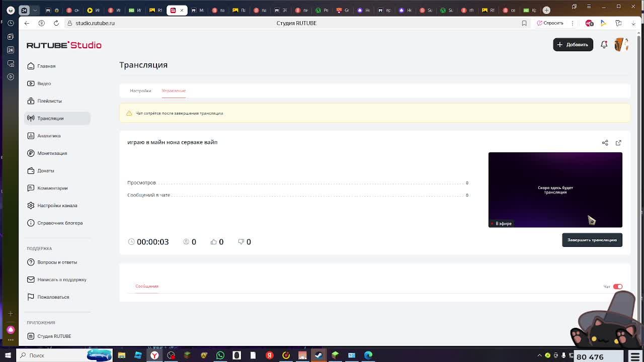Click the stream duration clock icon

[131, 242]
